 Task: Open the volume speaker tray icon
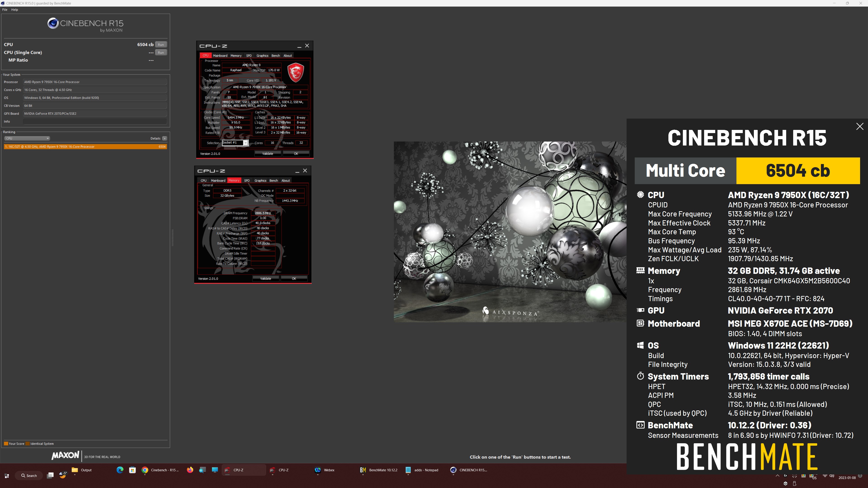coord(832,476)
